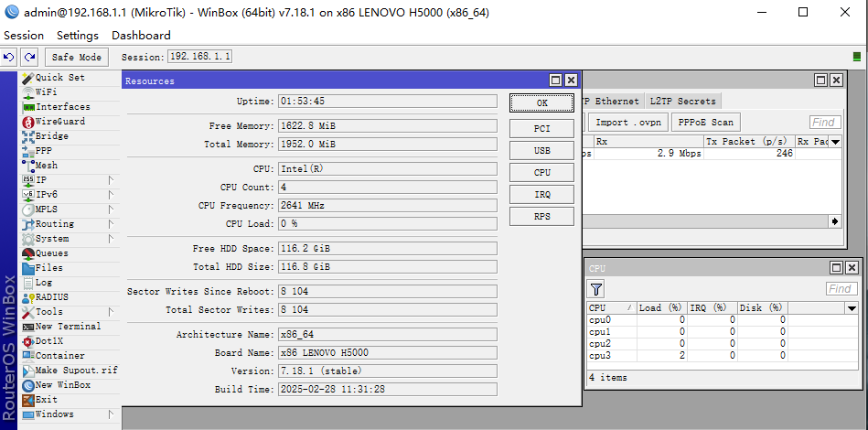868x430 pixels.
Task: Sort by the Disk (%) column header
Action: (762, 307)
